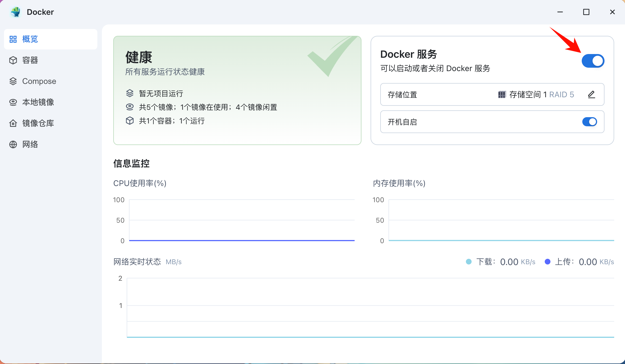Disable the 开机自启 toggle

tap(590, 122)
